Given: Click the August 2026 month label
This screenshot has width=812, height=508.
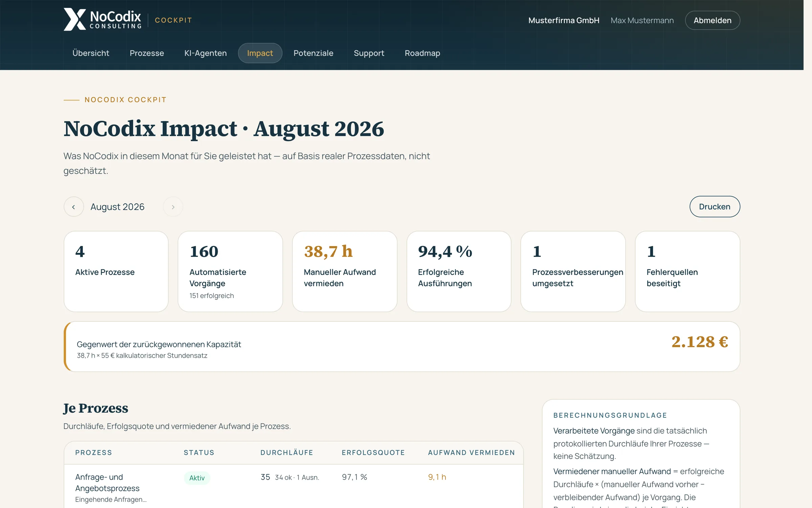Looking at the screenshot, I should [x=117, y=207].
